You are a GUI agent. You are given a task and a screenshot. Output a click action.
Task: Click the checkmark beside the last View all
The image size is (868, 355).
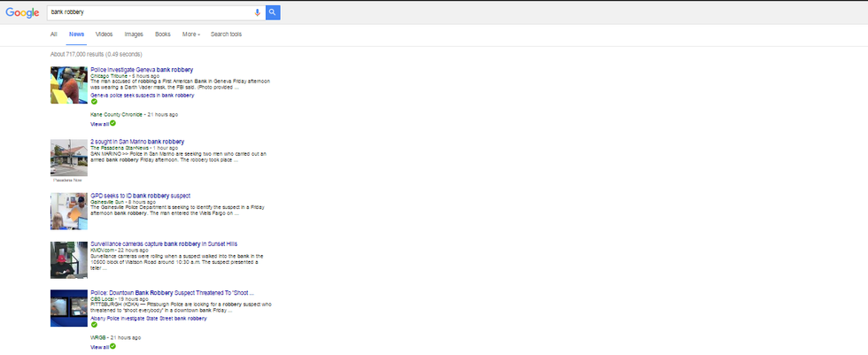point(113,346)
